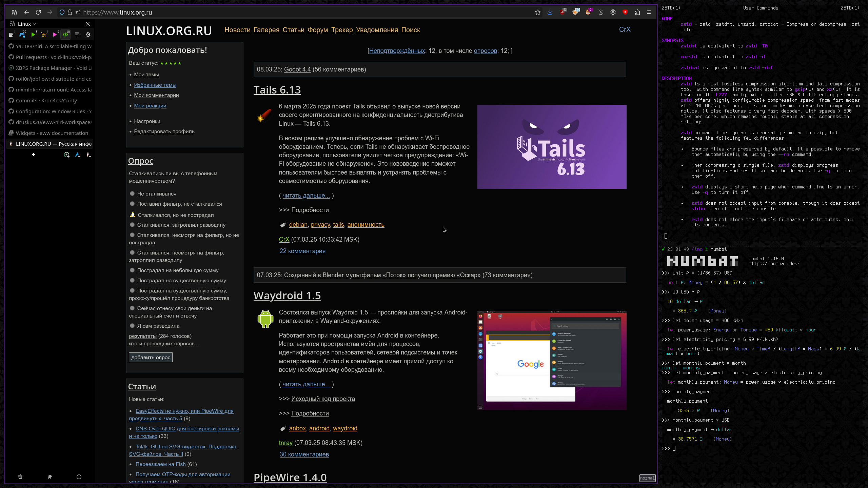
Task: Open the Tails 6.13 banner image
Action: [x=552, y=147]
